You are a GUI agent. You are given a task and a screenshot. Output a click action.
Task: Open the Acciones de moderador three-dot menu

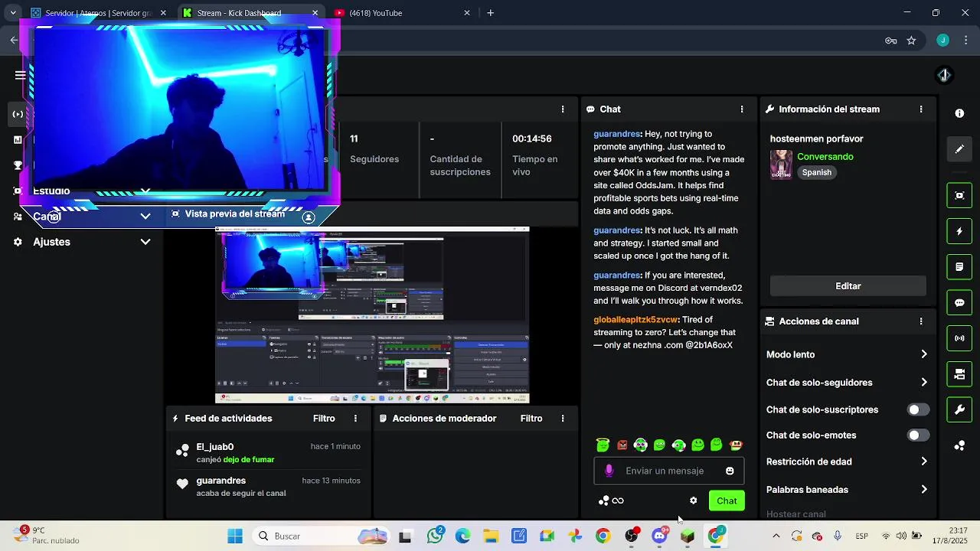click(563, 419)
